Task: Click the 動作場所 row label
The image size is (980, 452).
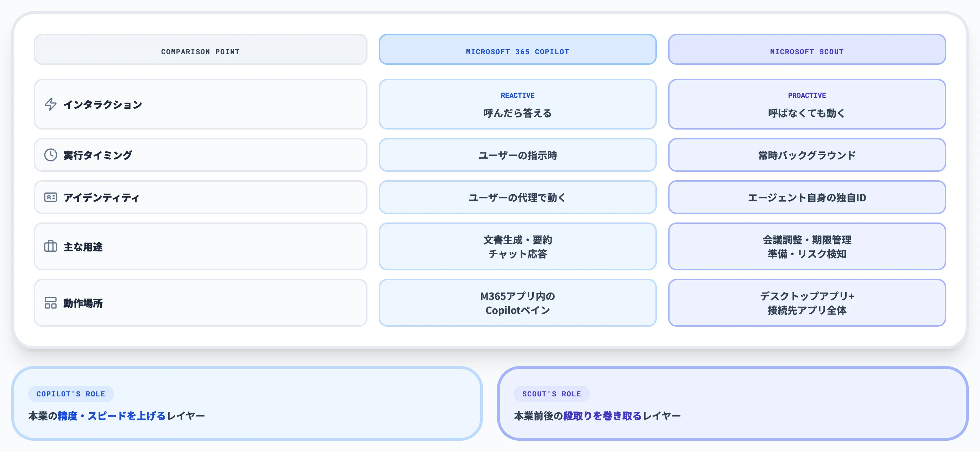Action: pyautogui.click(x=83, y=303)
